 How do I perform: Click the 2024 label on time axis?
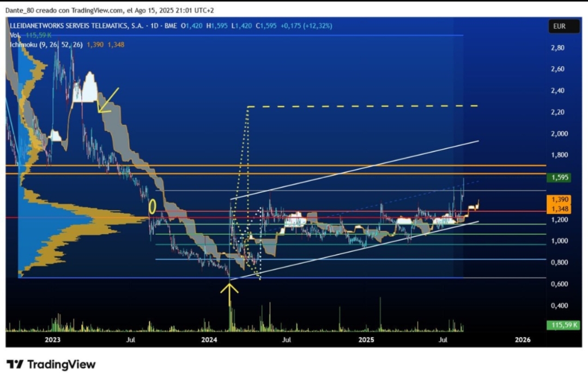[209, 339]
